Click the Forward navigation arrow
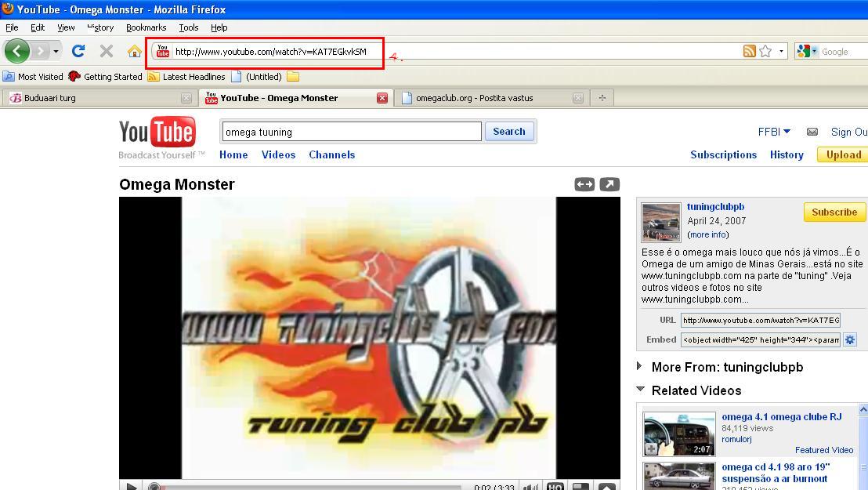868x490 pixels. (40, 52)
